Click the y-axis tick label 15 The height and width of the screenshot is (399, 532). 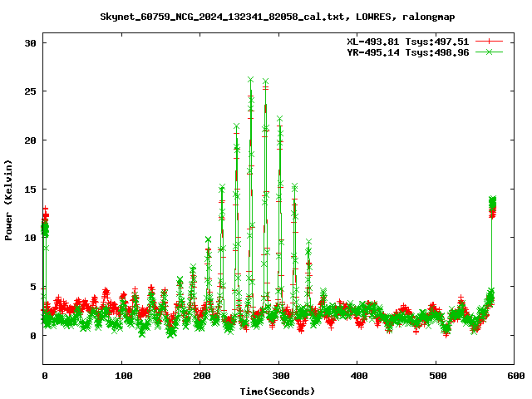[x=30, y=190]
